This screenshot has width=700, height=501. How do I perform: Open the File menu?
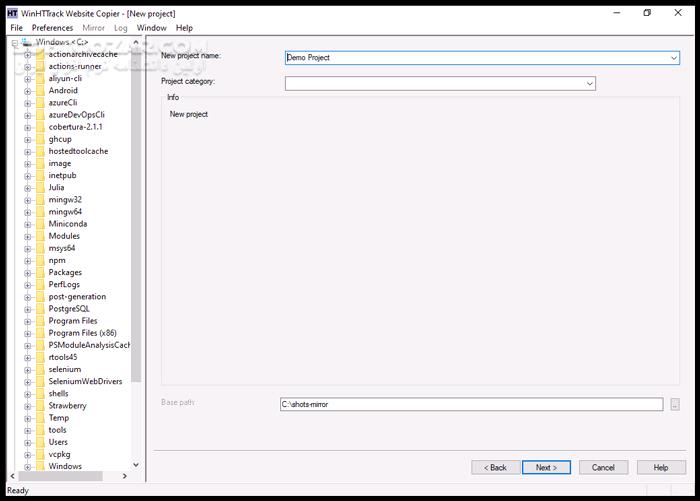point(17,28)
